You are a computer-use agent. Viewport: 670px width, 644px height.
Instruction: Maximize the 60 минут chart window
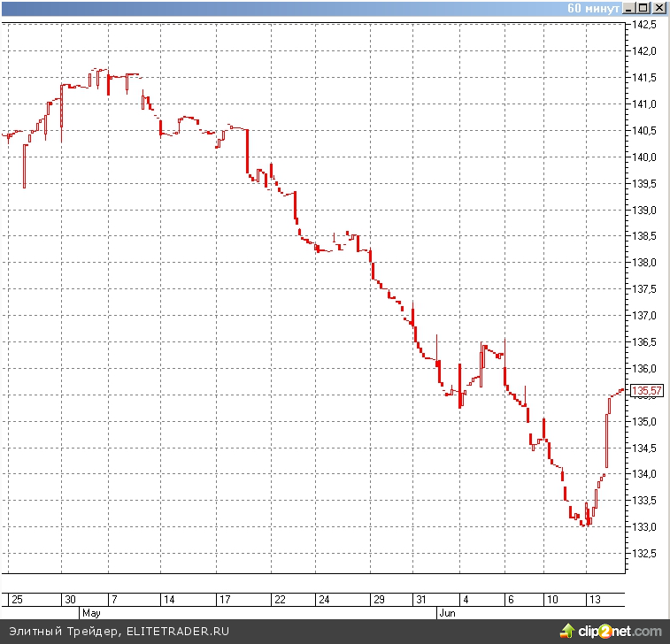click(644, 8)
